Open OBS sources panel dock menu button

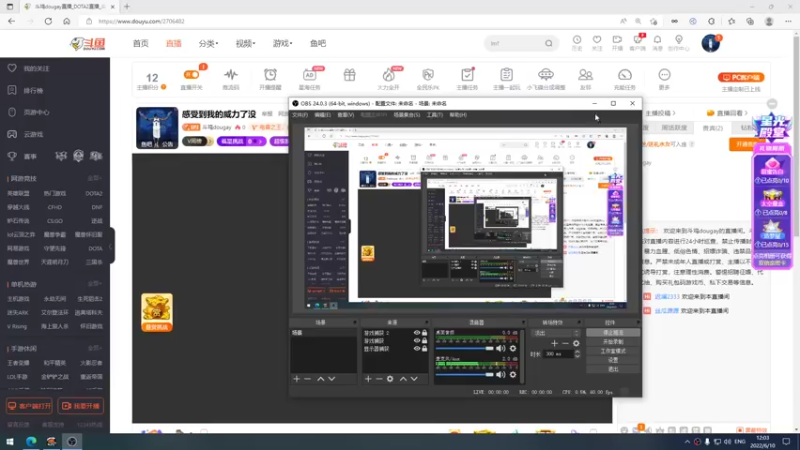pos(426,322)
